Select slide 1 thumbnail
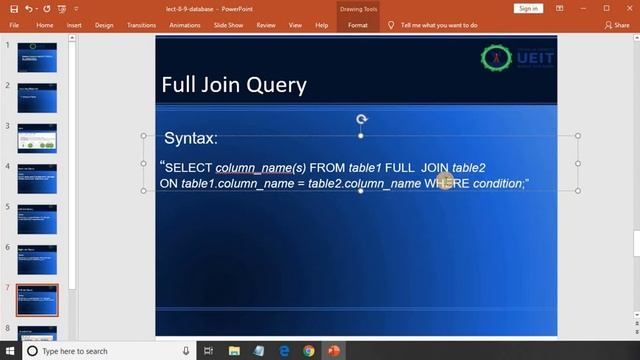Viewport: 640px width, 360px height. coord(37,58)
